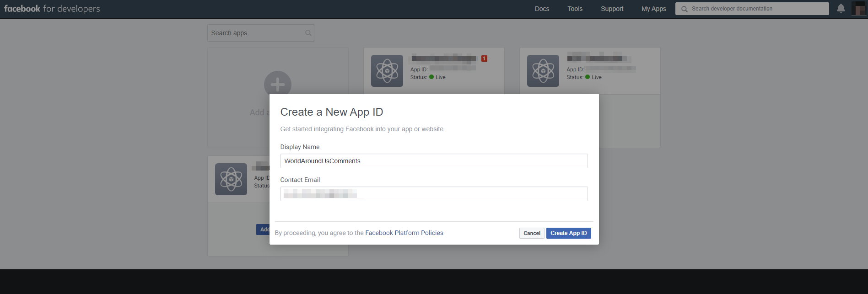Screen dimensions: 868x294
Task: Focus the Contact Email field
Action: [x=434, y=194]
